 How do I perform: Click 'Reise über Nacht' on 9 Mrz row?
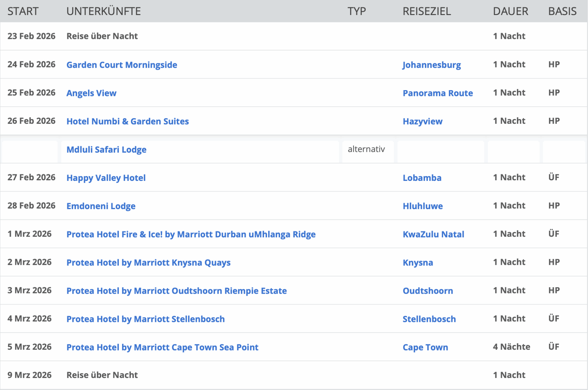tap(102, 375)
